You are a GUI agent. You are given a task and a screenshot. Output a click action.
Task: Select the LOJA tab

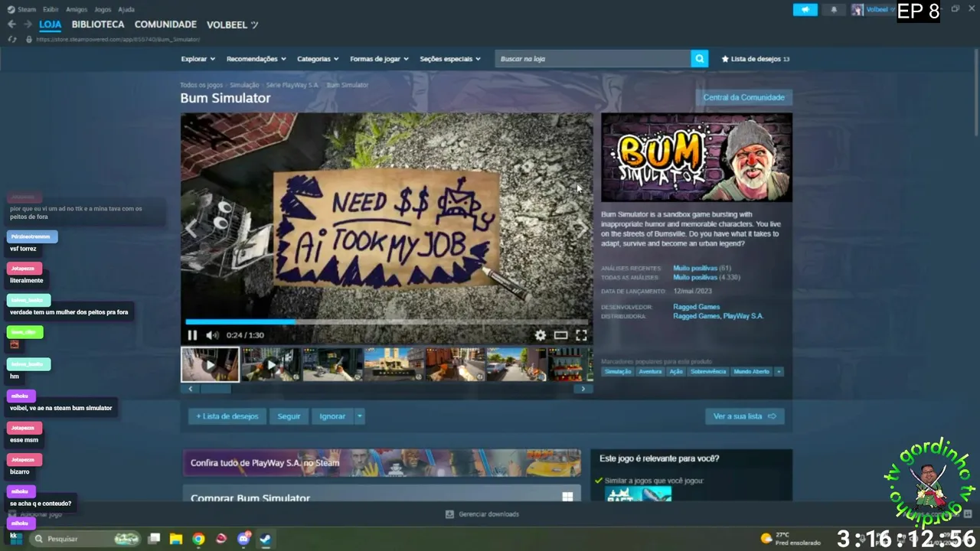pyautogui.click(x=51, y=24)
